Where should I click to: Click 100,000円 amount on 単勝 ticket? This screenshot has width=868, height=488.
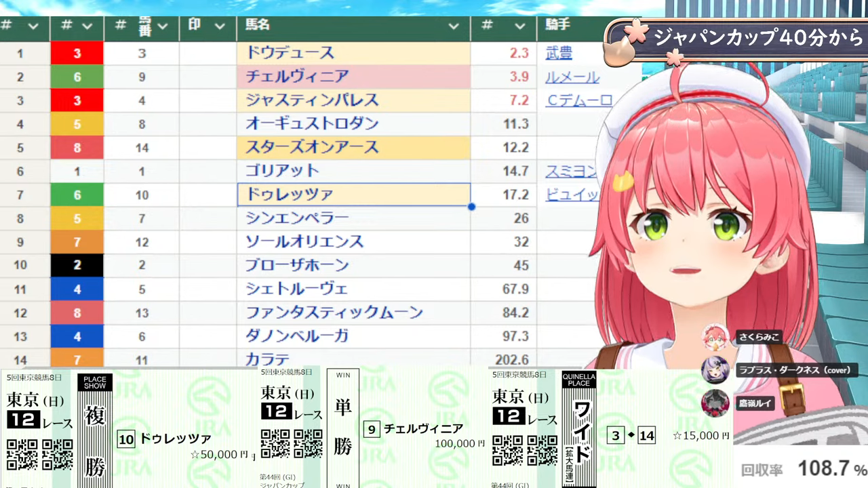click(460, 443)
